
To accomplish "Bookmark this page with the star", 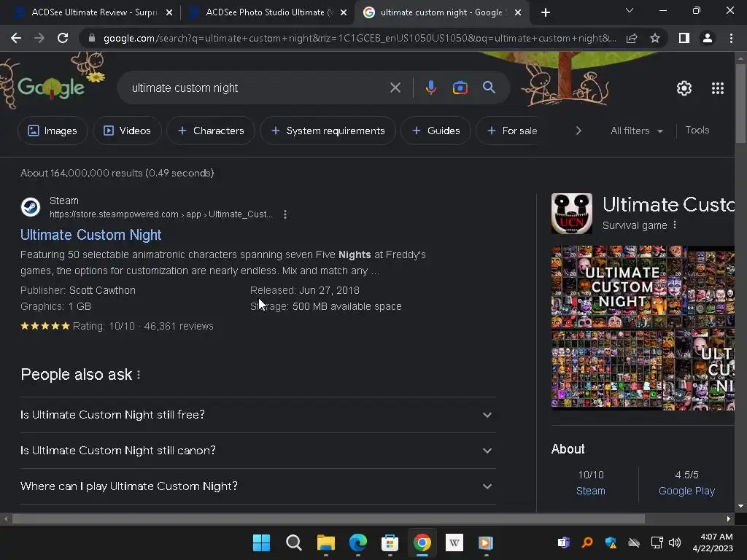I will [x=655, y=38].
